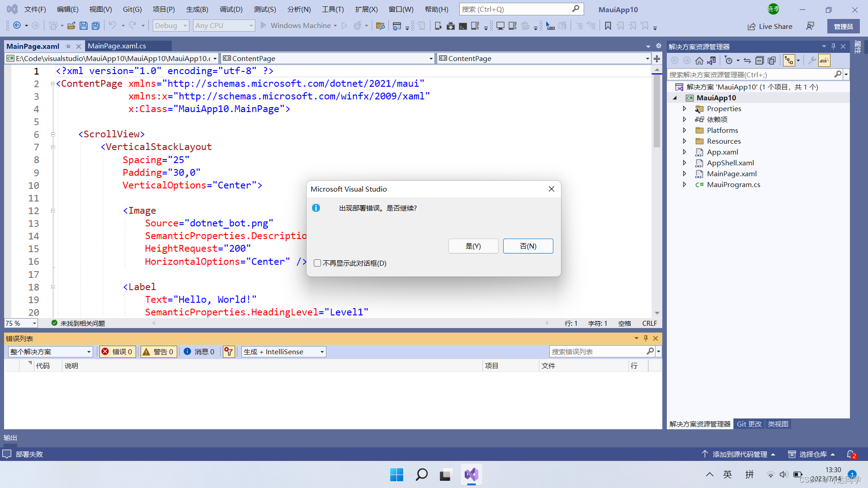Toggle the errors filter showing 0 errors
This screenshot has width=868, height=488.
pyautogui.click(x=118, y=352)
